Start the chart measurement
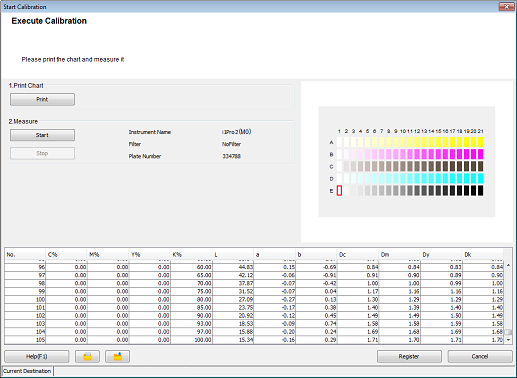Image resolution: width=517 pixels, height=378 pixels. pyautogui.click(x=42, y=135)
